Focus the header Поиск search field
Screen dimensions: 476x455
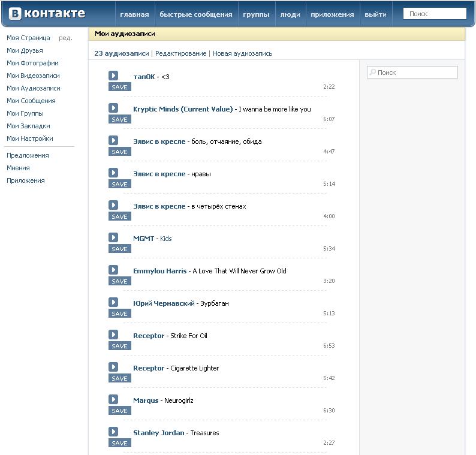click(x=435, y=14)
